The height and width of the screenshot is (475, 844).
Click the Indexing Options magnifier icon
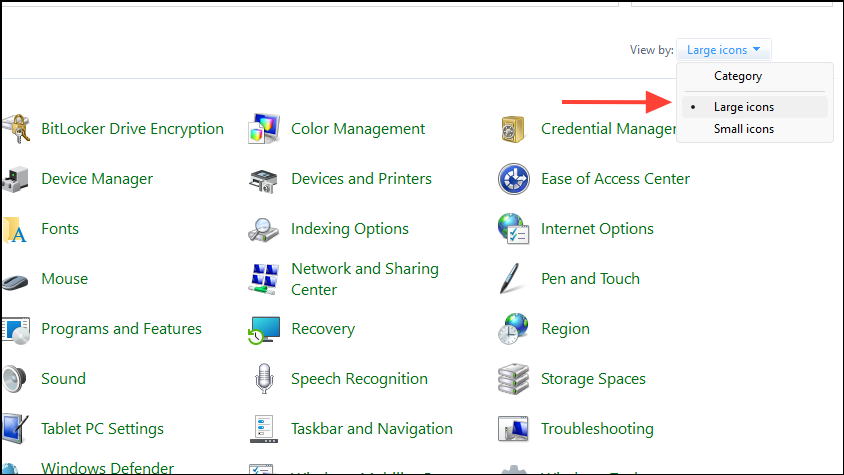coord(263,230)
